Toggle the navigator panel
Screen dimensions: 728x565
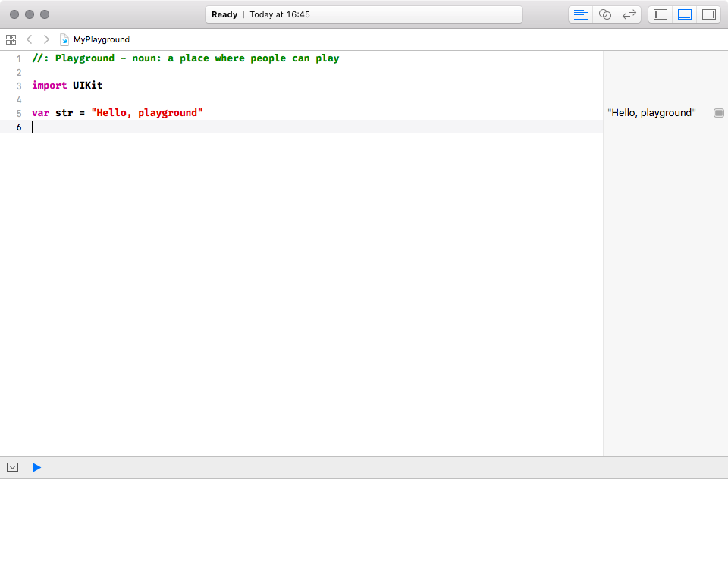(661, 14)
